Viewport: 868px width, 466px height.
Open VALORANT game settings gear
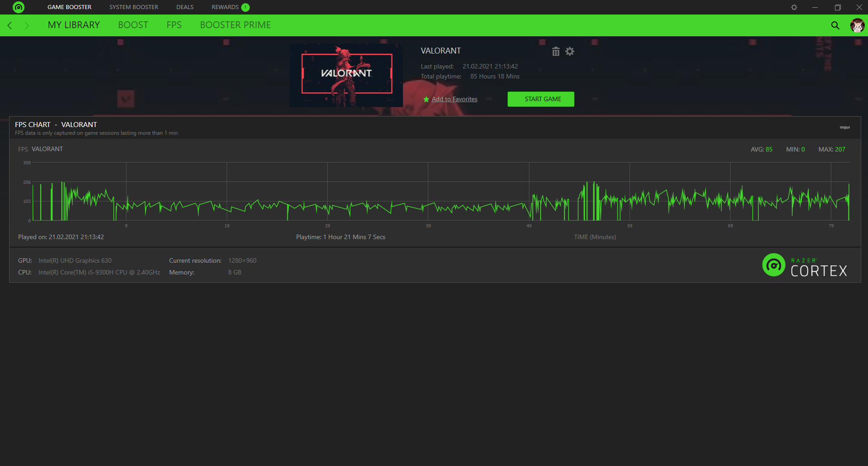pos(570,51)
